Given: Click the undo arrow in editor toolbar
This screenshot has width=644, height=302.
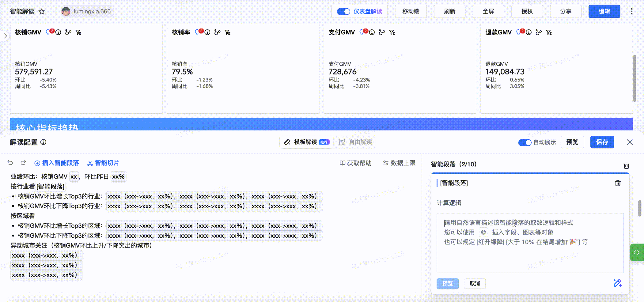Looking at the screenshot, I should (x=10, y=163).
